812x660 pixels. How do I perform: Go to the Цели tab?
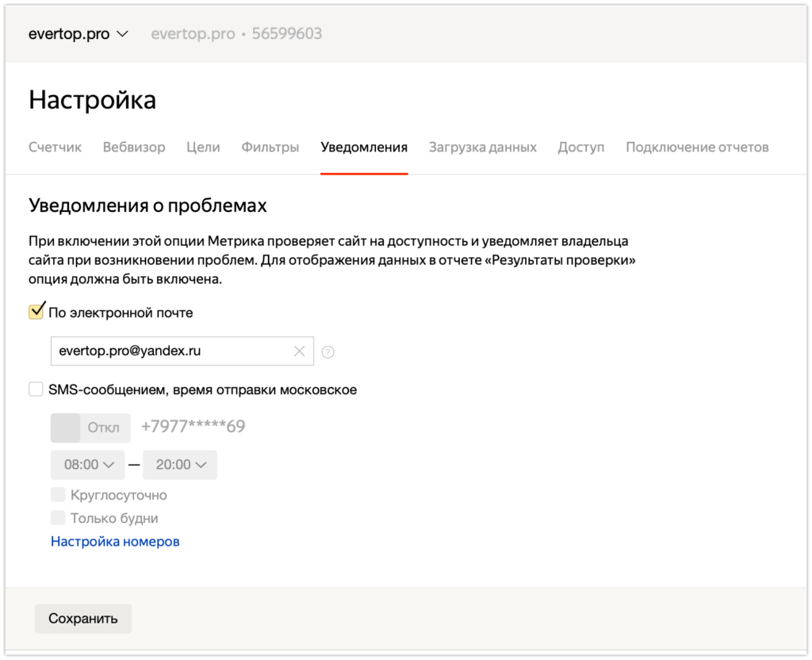pyautogui.click(x=203, y=148)
